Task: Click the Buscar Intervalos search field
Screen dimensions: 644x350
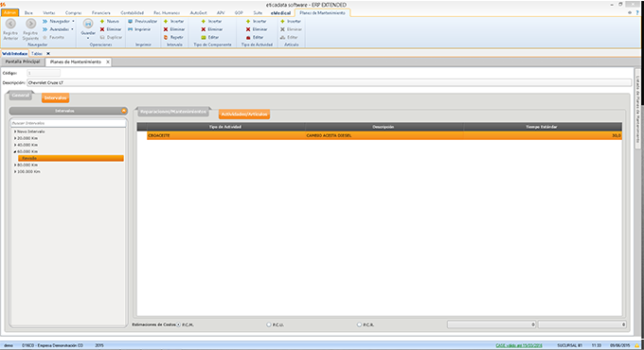Action: (x=68, y=123)
